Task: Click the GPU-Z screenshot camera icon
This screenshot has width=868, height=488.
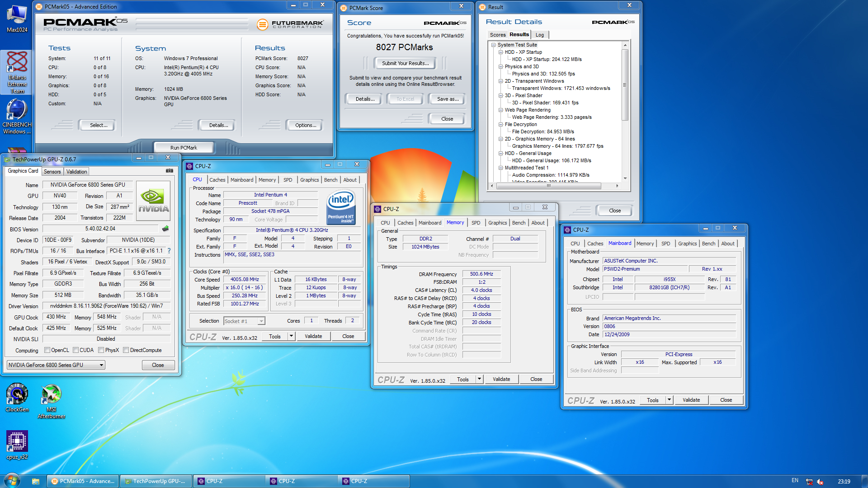Action: (x=170, y=171)
